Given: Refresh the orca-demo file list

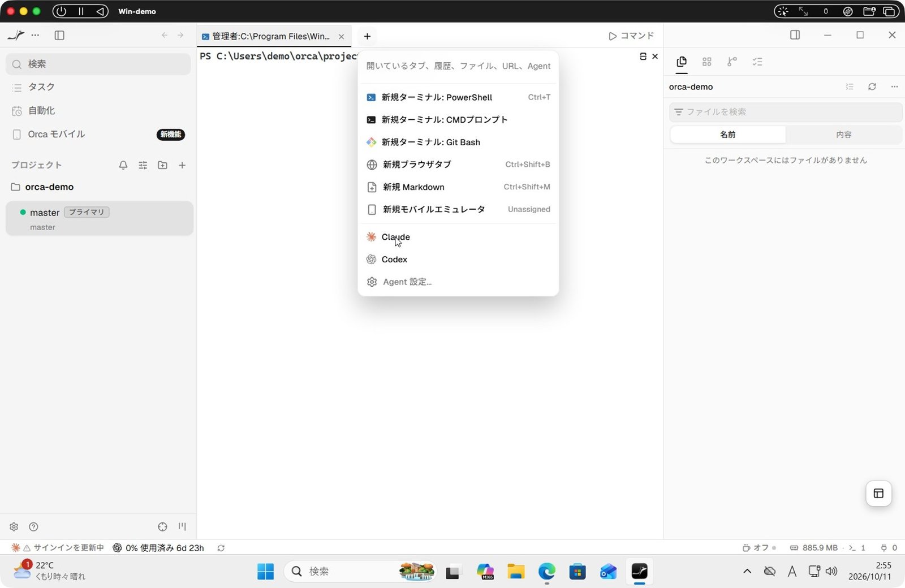Looking at the screenshot, I should [x=872, y=87].
